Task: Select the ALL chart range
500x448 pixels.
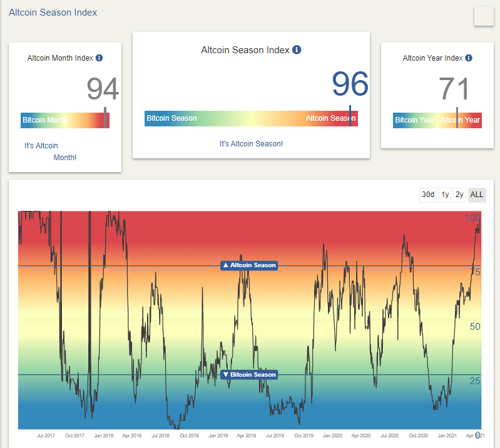Action: click(477, 195)
